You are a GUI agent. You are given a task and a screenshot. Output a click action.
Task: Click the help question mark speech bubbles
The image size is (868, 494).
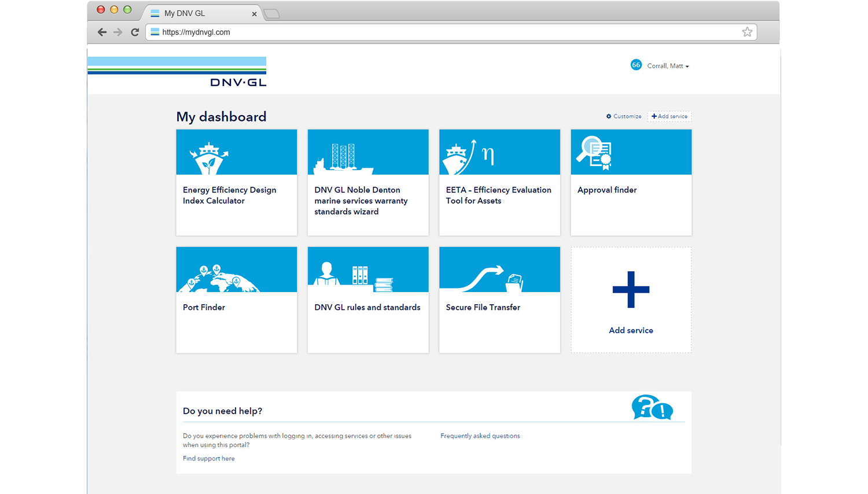(x=652, y=407)
